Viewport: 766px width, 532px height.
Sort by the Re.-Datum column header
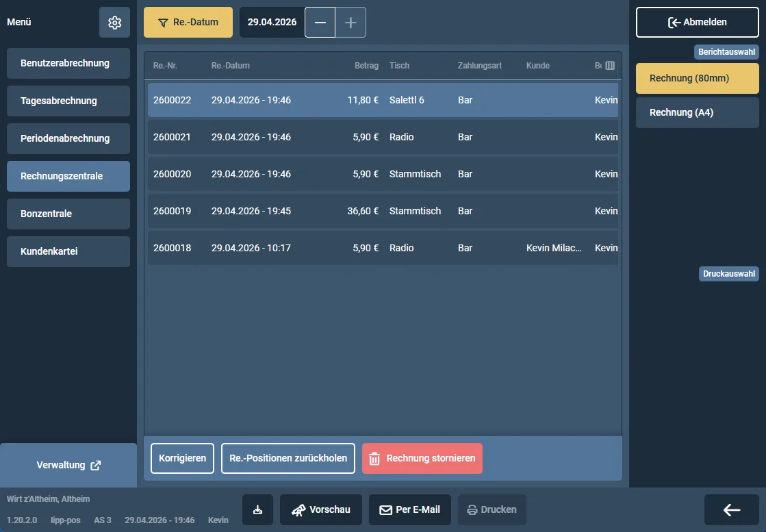tap(230, 66)
